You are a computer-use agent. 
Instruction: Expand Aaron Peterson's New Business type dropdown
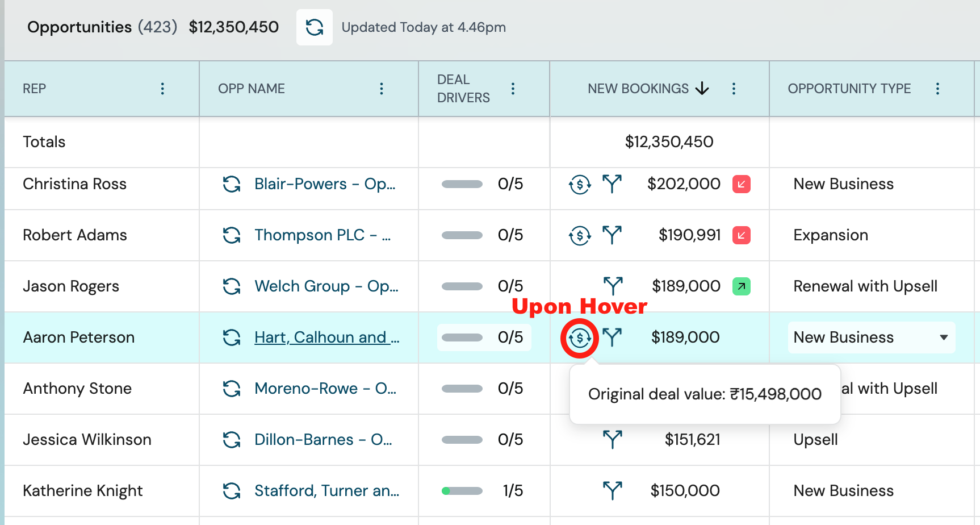pos(872,338)
